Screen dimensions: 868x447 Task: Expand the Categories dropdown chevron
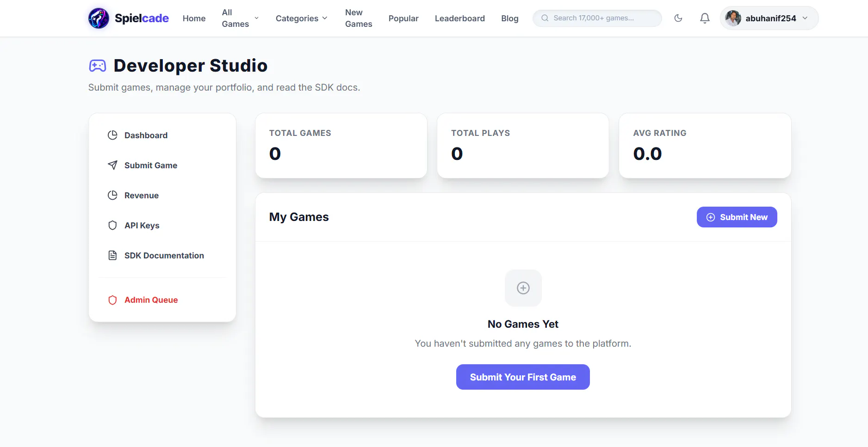point(325,18)
